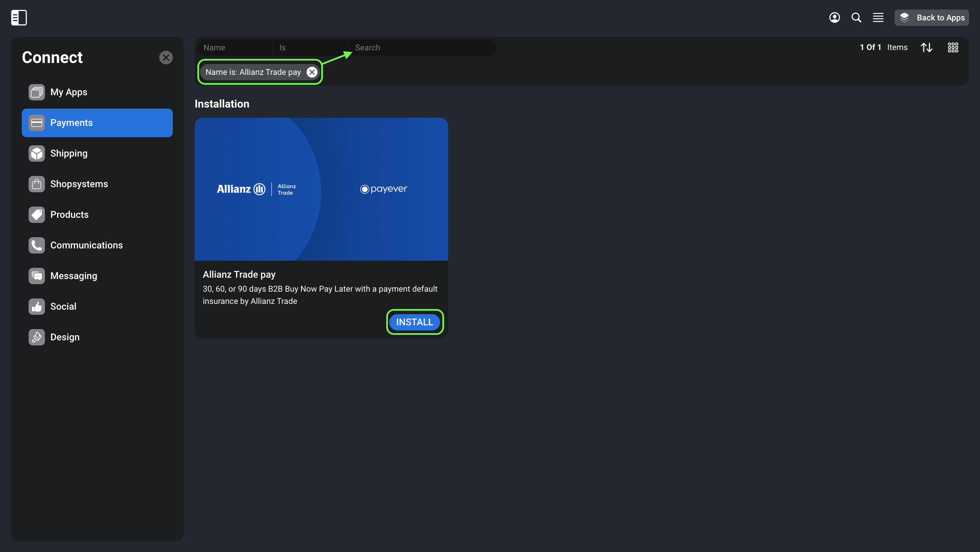Image resolution: width=980 pixels, height=552 pixels.
Task: Click the Communications phone icon
Action: click(36, 245)
